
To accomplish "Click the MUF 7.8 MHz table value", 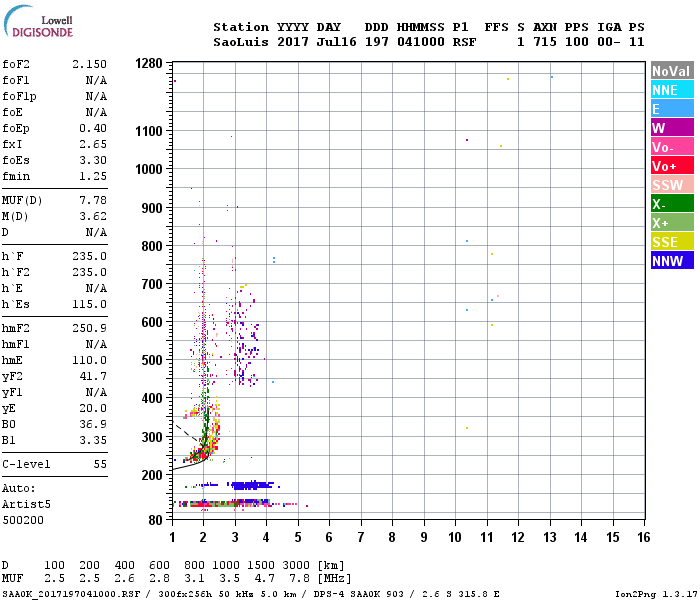I will [x=299, y=578].
